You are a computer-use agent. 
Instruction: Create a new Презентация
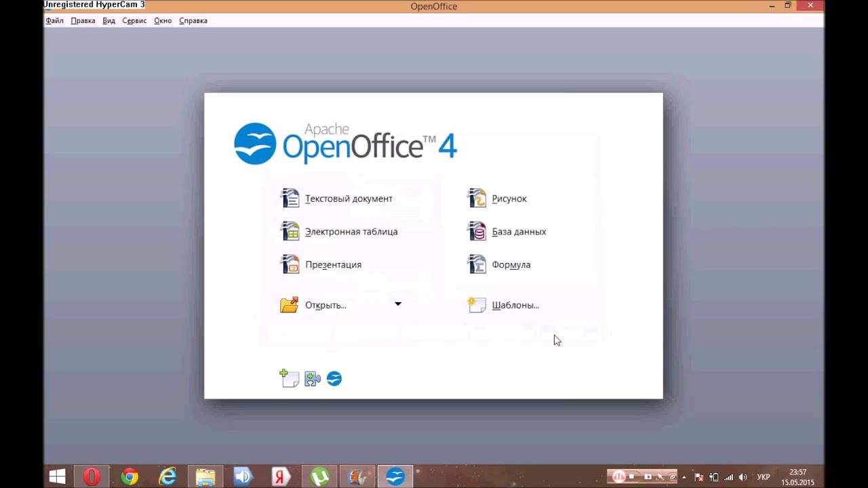333,265
